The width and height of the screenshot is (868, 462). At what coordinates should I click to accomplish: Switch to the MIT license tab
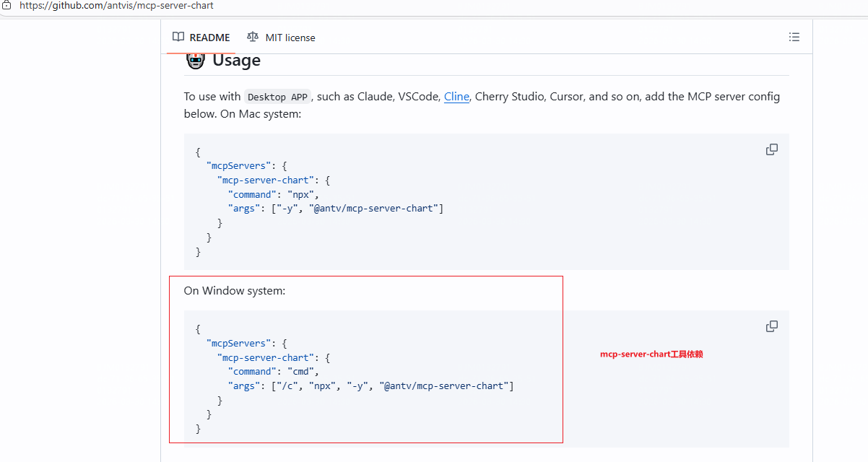pos(281,38)
